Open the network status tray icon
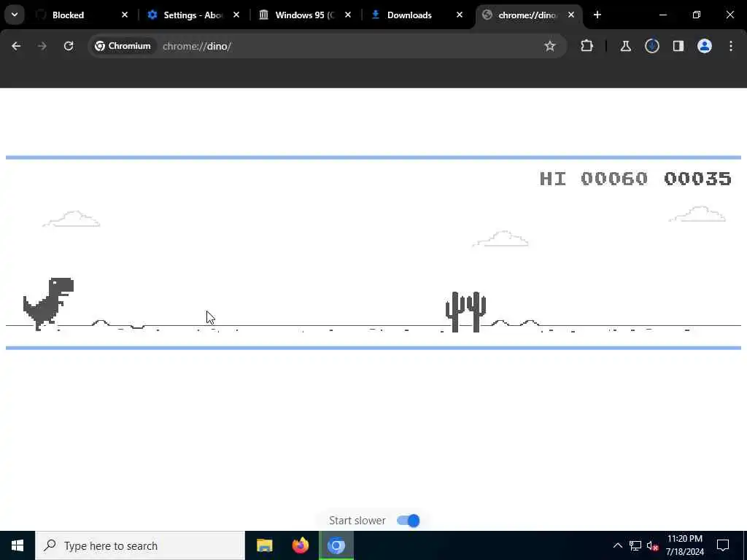The height and width of the screenshot is (560, 747). point(635,545)
